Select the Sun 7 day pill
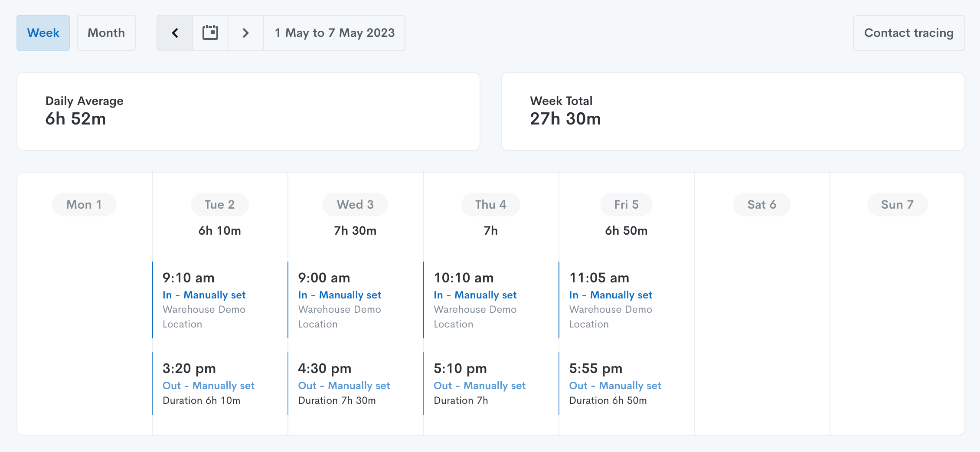The image size is (980, 452). (x=897, y=204)
